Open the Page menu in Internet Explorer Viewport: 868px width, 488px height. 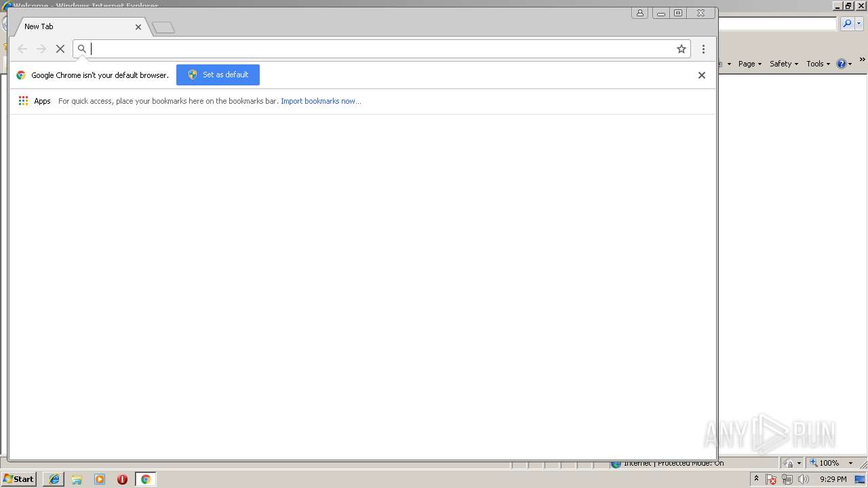(750, 64)
